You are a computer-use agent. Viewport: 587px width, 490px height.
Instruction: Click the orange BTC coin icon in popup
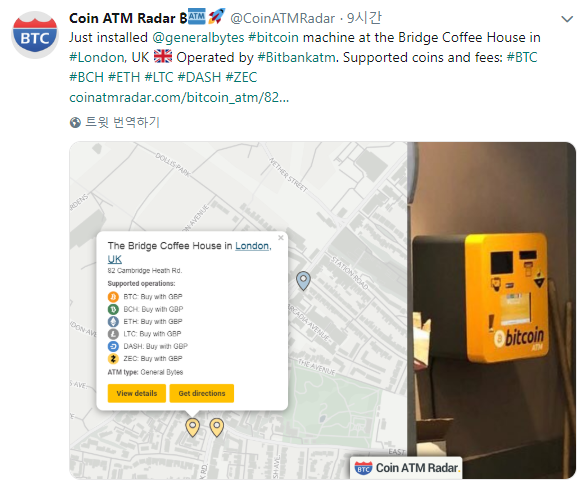tap(113, 297)
